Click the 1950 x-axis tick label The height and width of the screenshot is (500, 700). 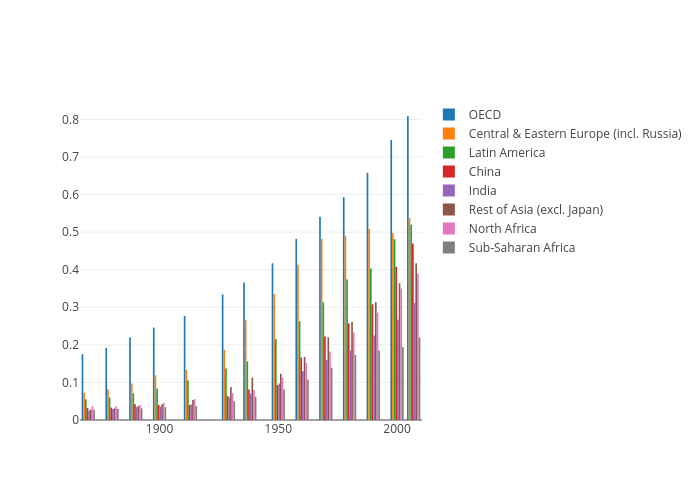point(278,429)
